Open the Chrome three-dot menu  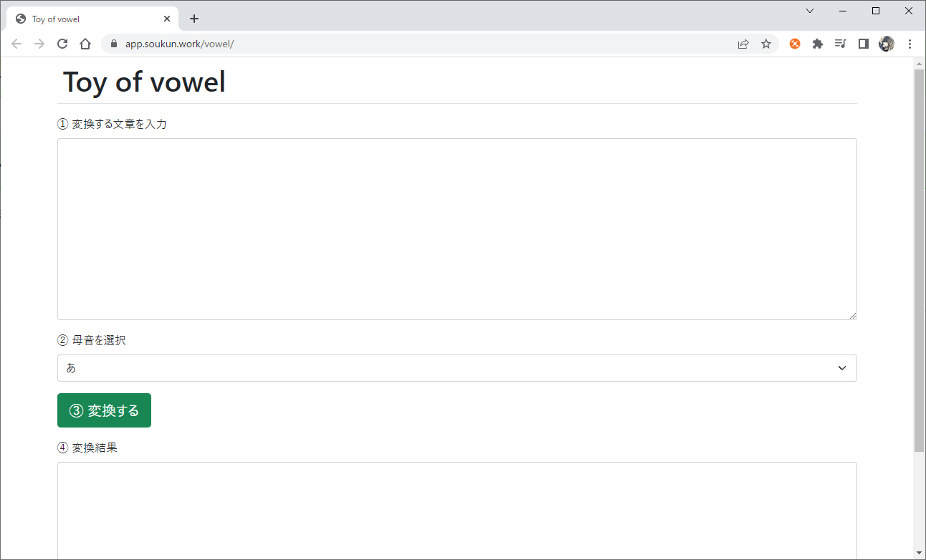(910, 44)
